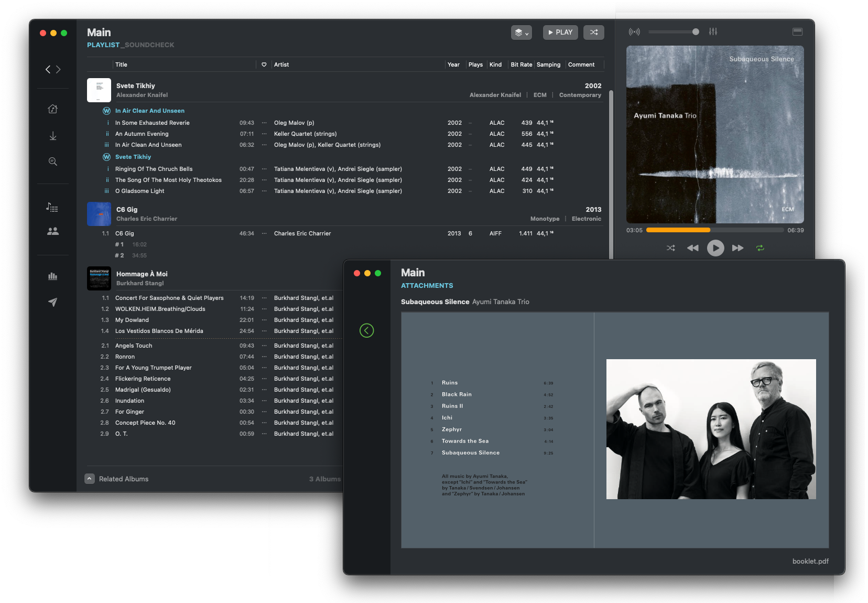
Task: Click the ECM label tag
Action: click(540, 95)
